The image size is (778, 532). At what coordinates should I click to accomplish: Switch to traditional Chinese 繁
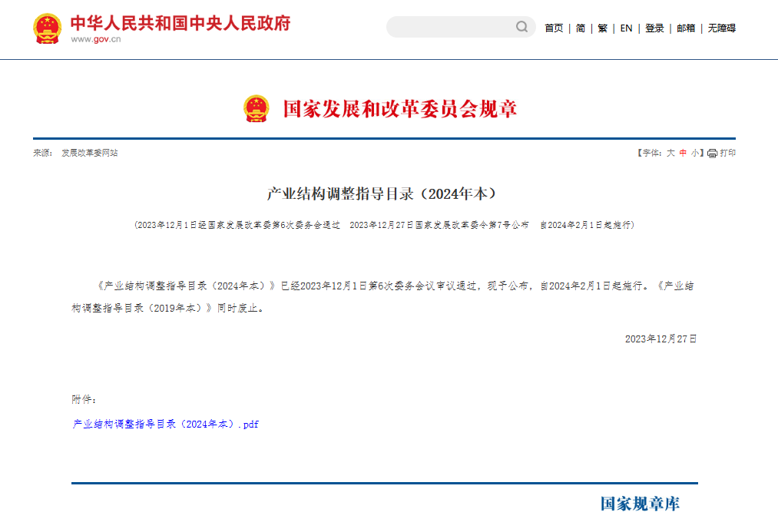pos(603,28)
